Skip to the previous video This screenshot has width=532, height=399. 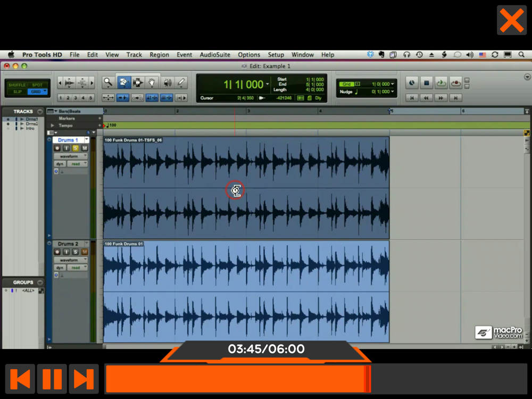point(20,379)
